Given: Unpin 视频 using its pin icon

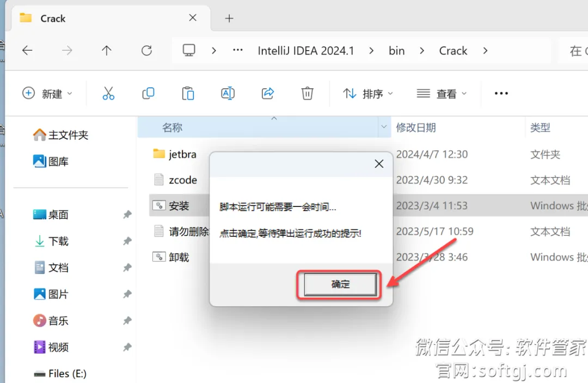Looking at the screenshot, I should (127, 348).
